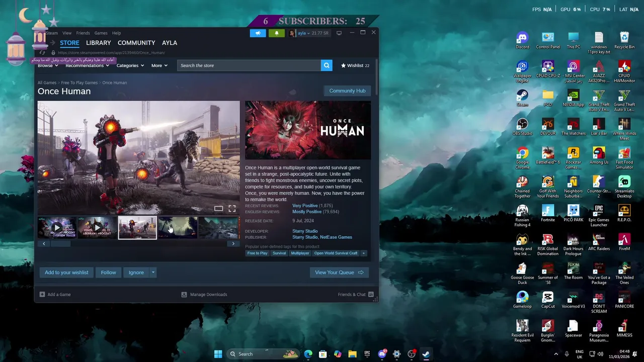Open Steam notifications bell
Screen dimensions: 644x362
point(276,33)
